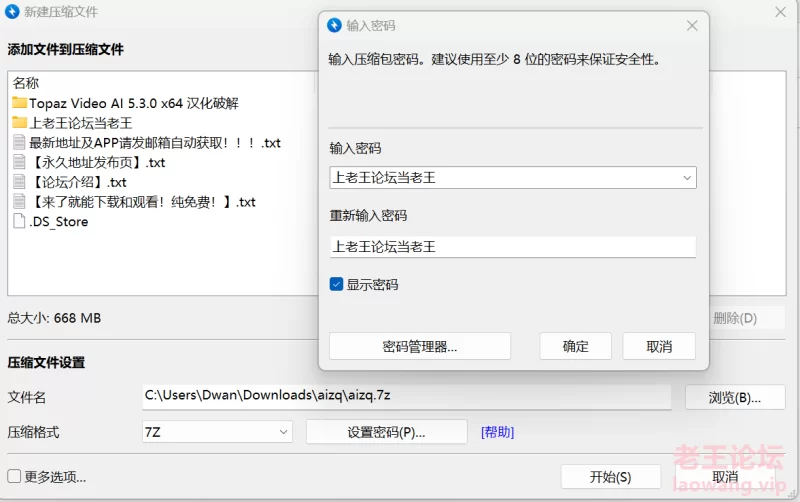The height and width of the screenshot is (502, 800).
Task: Click the Bandizip logo in the password dialog title
Action: [x=334, y=25]
